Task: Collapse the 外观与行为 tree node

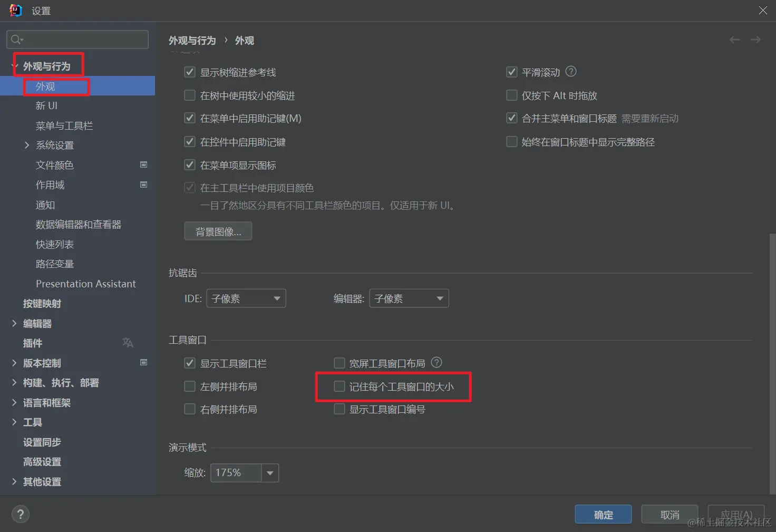Action: tap(14, 66)
